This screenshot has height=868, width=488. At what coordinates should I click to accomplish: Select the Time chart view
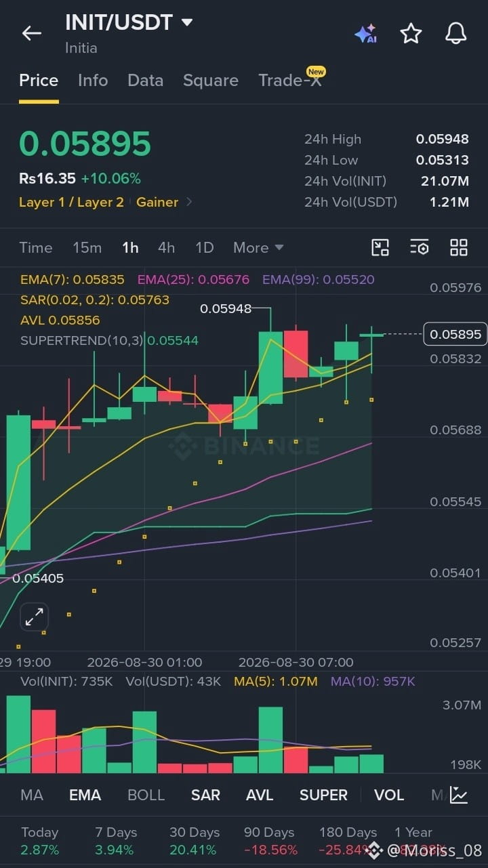click(x=36, y=248)
